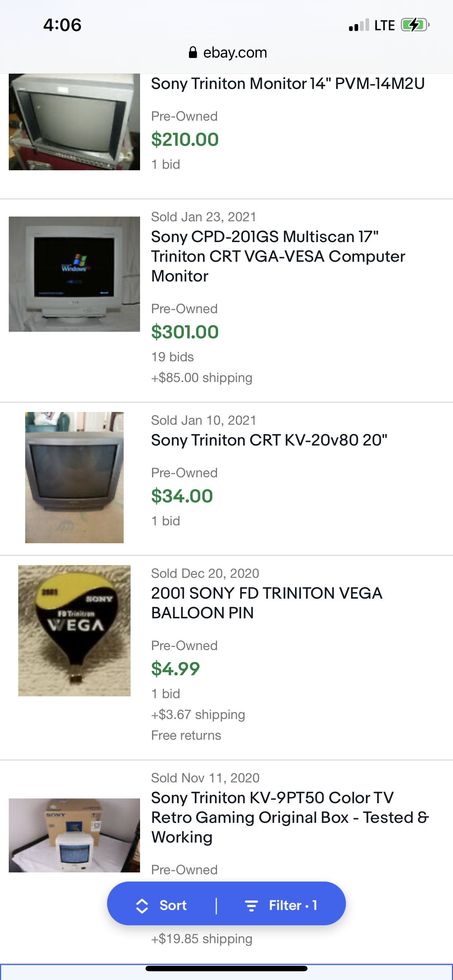
Task: Tap the Filter lines icon
Action: [251, 906]
